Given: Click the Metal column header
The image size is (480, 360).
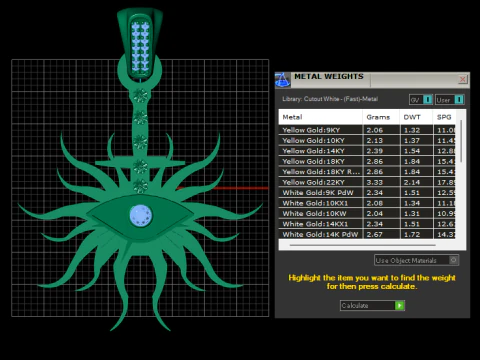Looking at the screenshot, I should point(321,117).
